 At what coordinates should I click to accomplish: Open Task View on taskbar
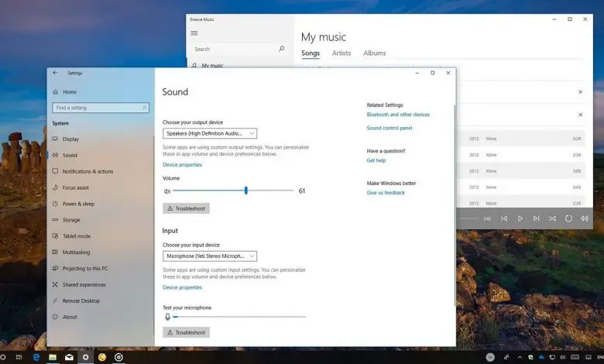tap(19, 358)
